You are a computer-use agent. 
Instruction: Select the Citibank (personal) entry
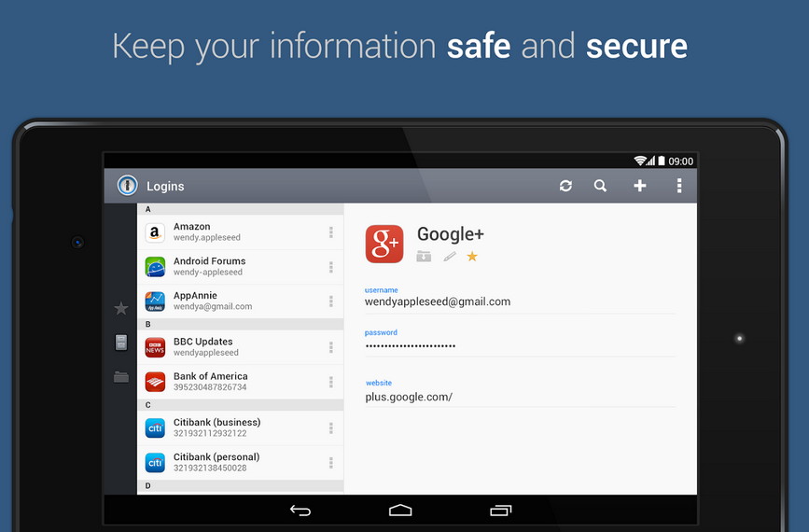click(x=241, y=462)
